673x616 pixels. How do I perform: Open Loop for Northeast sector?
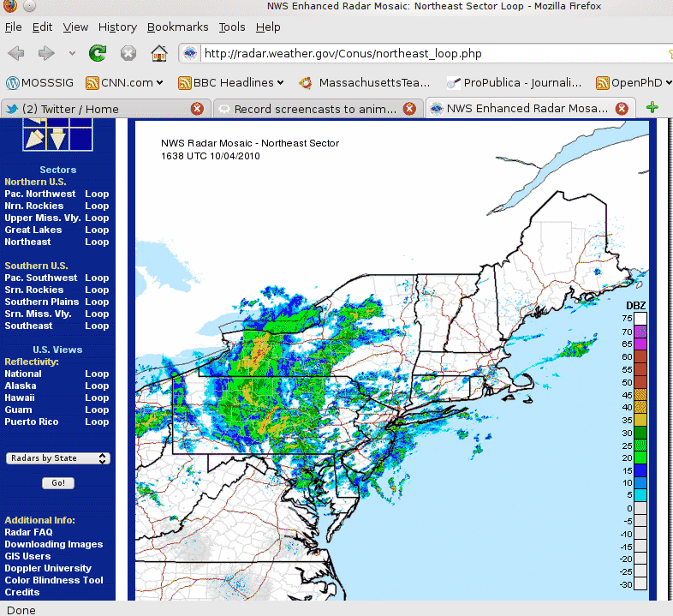97,242
